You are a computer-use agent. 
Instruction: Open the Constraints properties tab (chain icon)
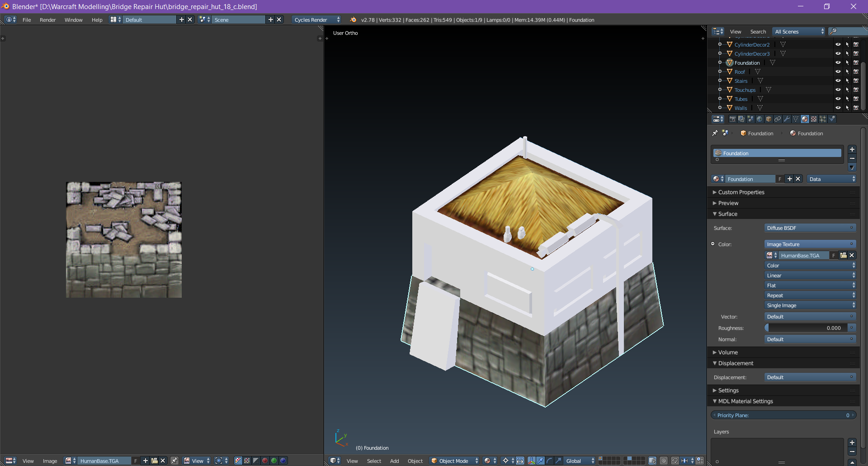pyautogui.click(x=778, y=119)
